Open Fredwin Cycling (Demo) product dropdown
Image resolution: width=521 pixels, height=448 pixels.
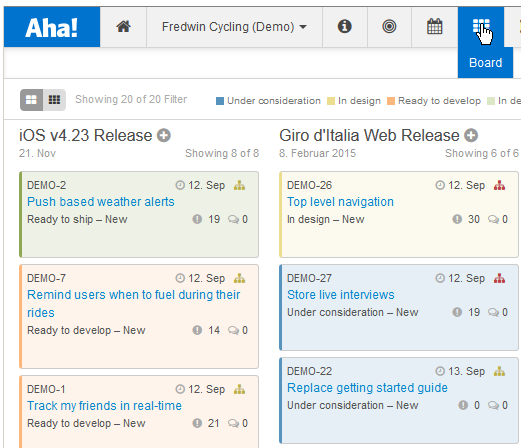pyautogui.click(x=234, y=27)
